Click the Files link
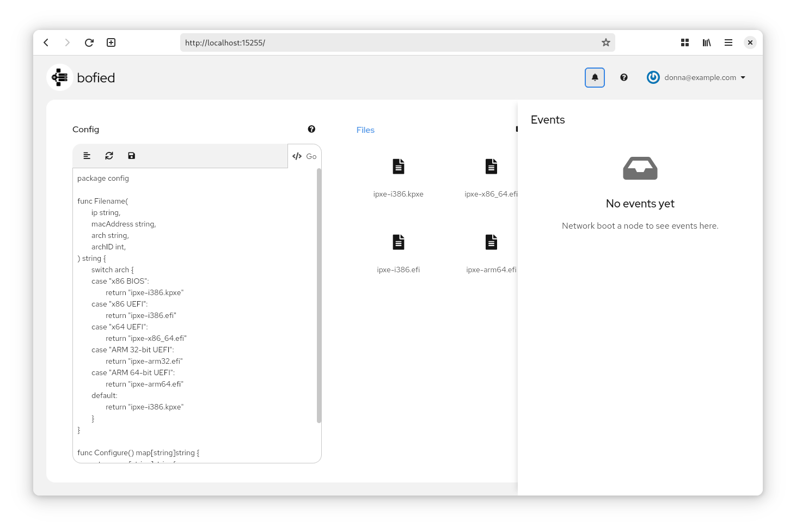796x532 pixels. click(365, 130)
